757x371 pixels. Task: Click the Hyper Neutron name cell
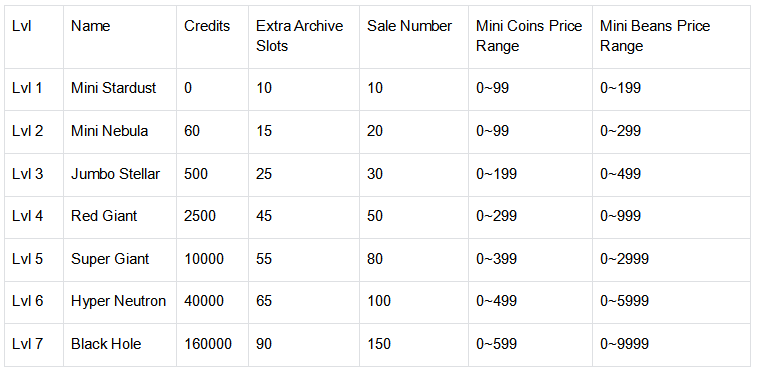pyautogui.click(x=118, y=301)
